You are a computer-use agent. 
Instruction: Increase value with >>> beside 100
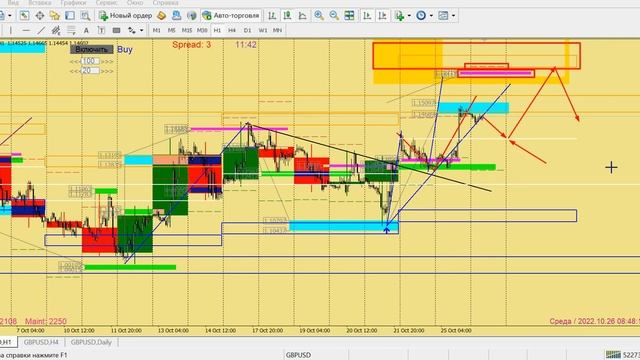click(107, 61)
